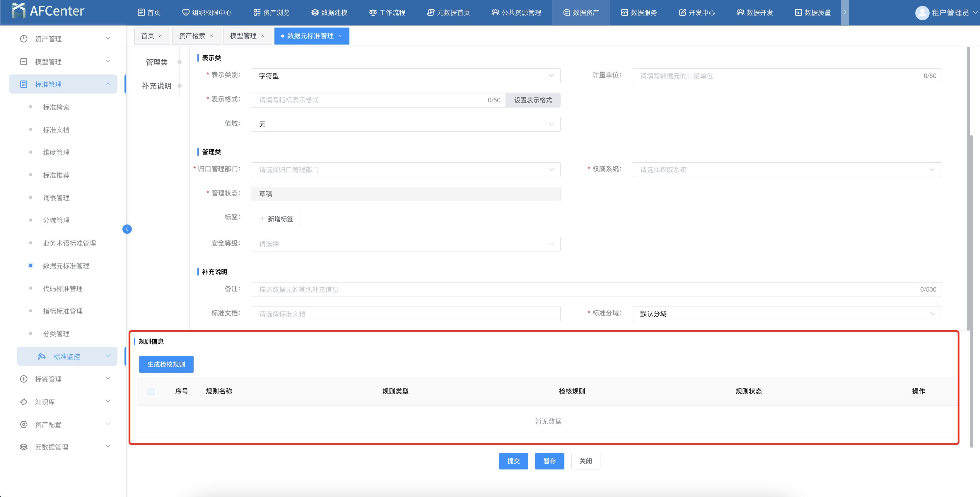Jump to the 补充说明 anchor section
This screenshot has height=497, width=980.
(157, 86)
